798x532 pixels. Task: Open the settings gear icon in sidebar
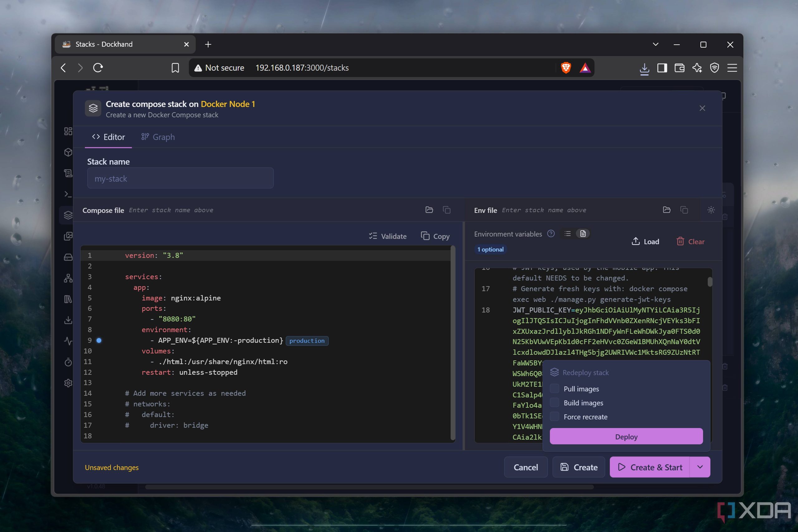coord(68,383)
